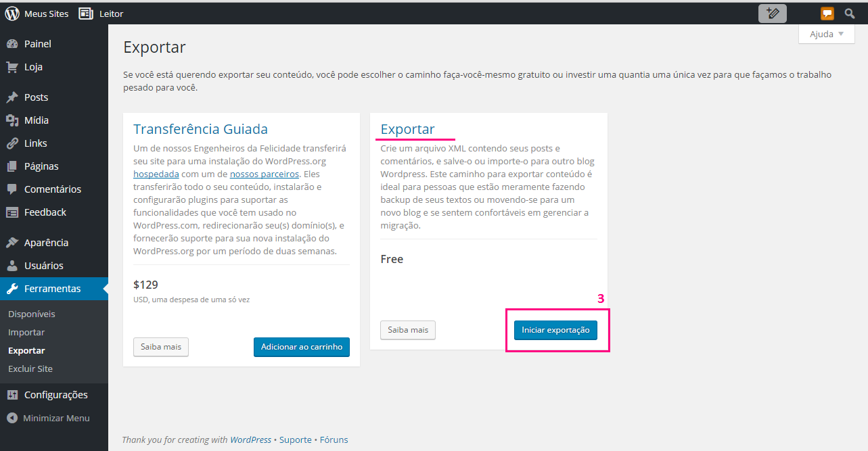Open the Posts menu item
868x451 pixels.
pyautogui.click(x=54, y=97)
